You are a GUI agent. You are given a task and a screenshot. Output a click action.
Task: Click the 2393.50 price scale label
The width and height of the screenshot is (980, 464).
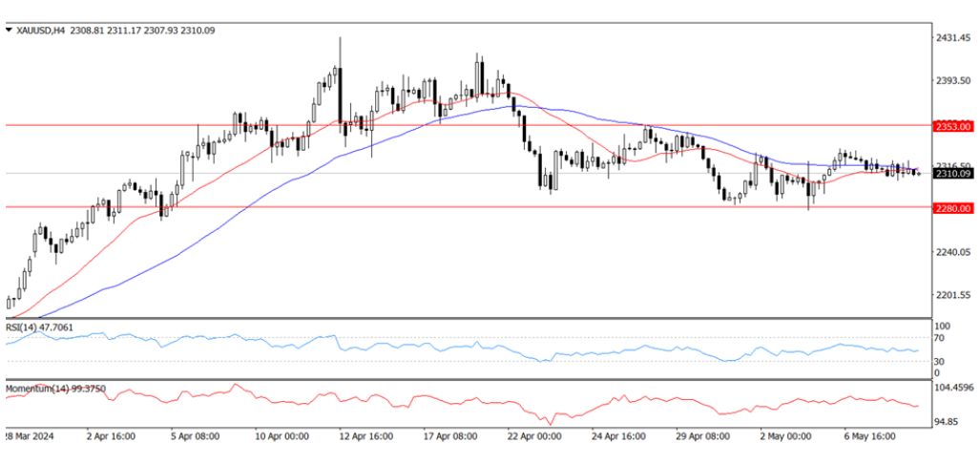pos(953,80)
